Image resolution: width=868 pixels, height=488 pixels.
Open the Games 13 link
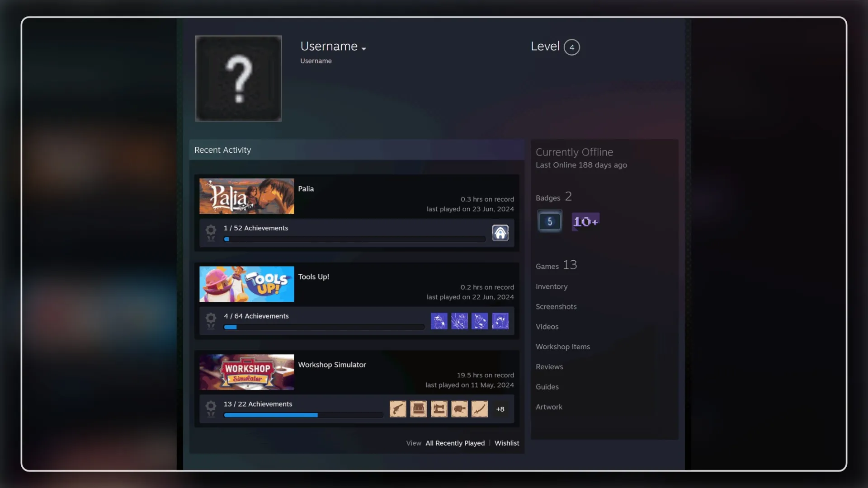[557, 265]
